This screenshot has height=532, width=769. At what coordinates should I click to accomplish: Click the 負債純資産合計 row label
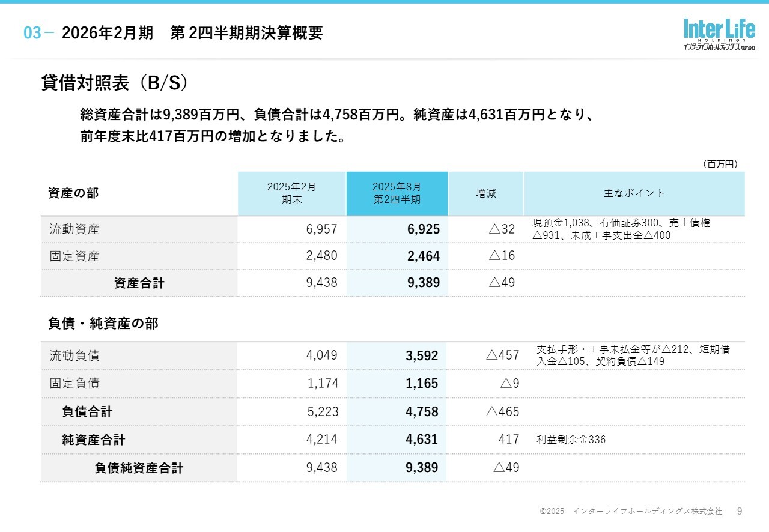point(139,468)
